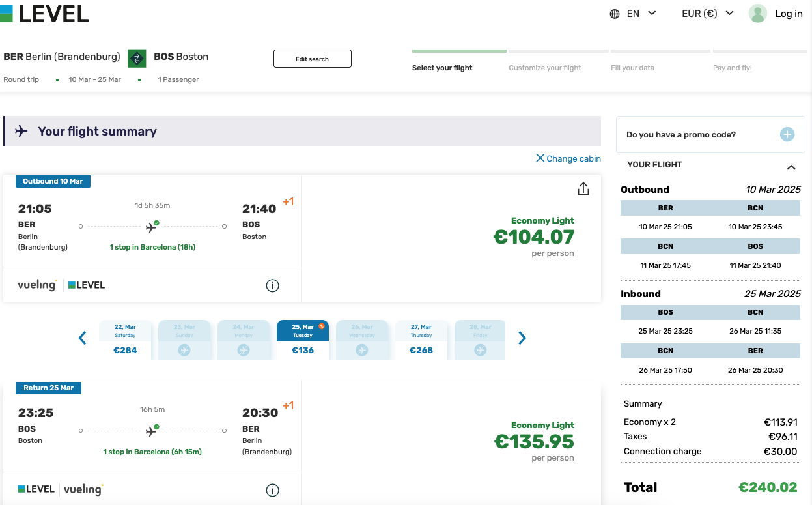812x505 pixels.
Task: Click the Change cabin link
Action: tap(574, 158)
